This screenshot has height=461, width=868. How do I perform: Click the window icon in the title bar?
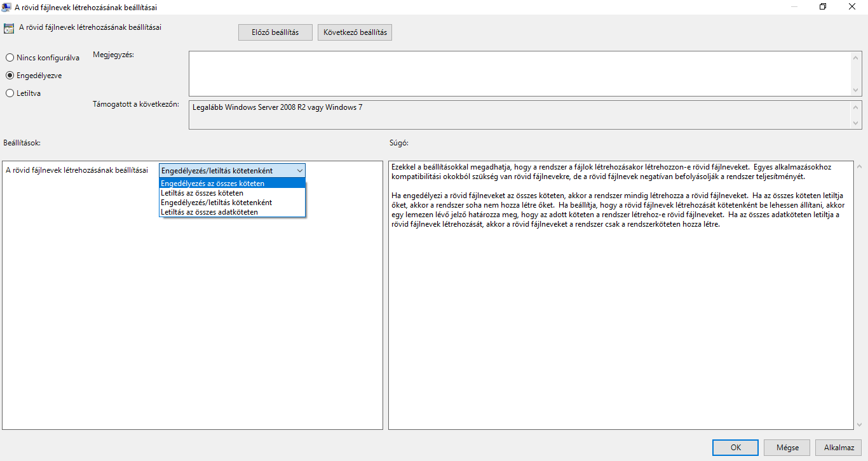tap(7, 7)
